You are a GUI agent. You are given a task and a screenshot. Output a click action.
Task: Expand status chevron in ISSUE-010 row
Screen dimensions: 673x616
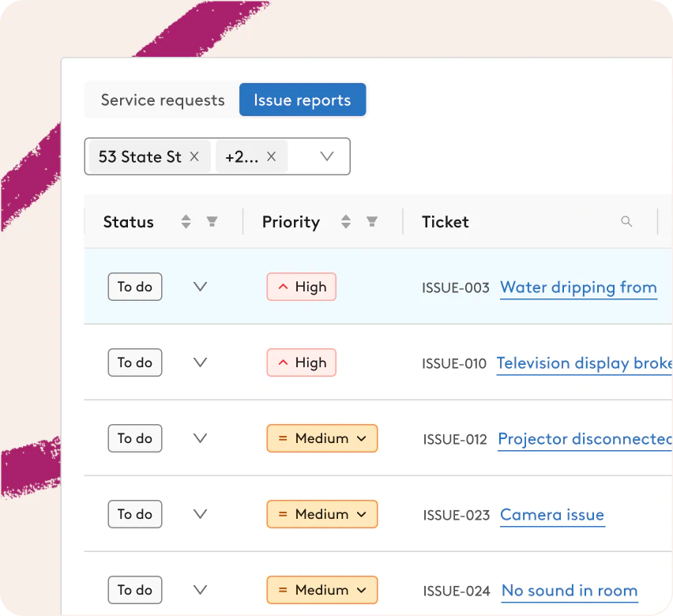tap(200, 362)
